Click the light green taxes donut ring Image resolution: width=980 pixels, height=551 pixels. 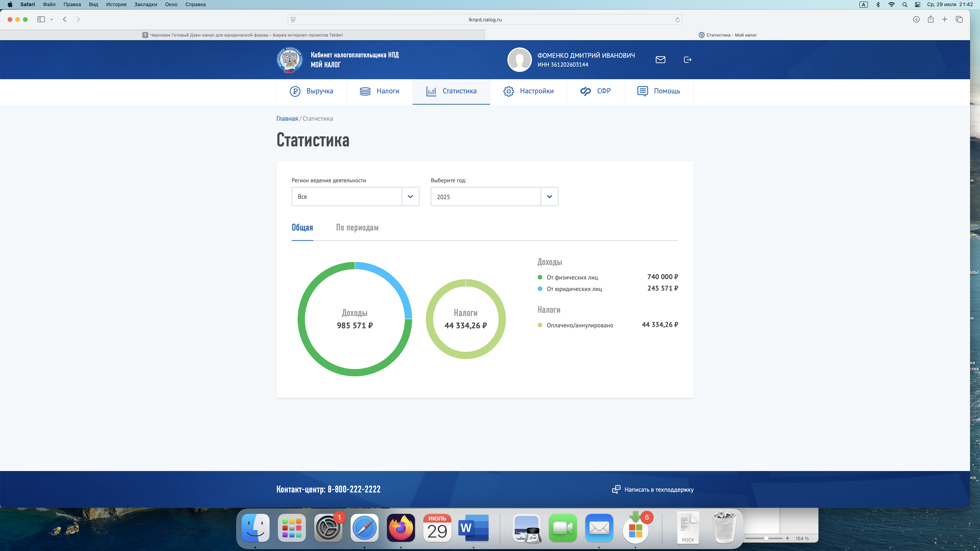pyautogui.click(x=466, y=355)
